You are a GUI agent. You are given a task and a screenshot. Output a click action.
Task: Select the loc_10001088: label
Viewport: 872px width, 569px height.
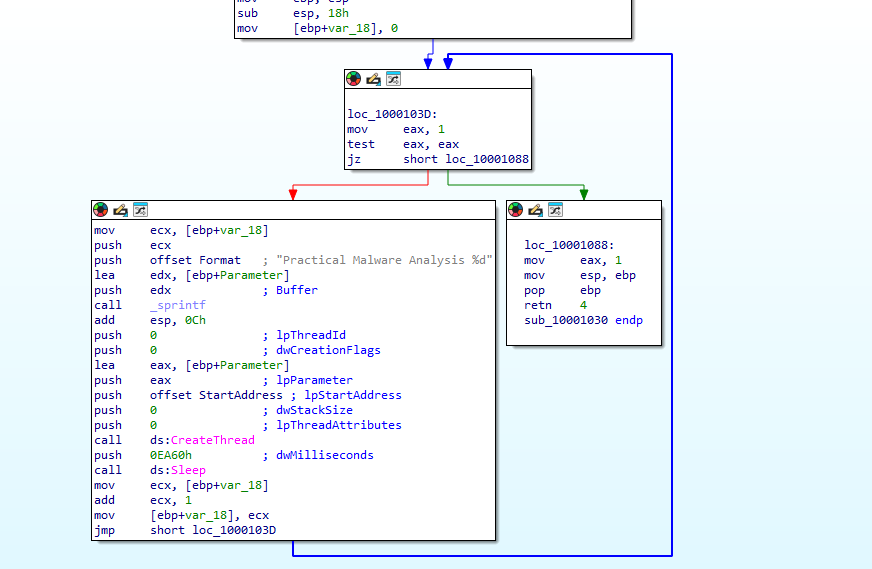click(x=569, y=245)
